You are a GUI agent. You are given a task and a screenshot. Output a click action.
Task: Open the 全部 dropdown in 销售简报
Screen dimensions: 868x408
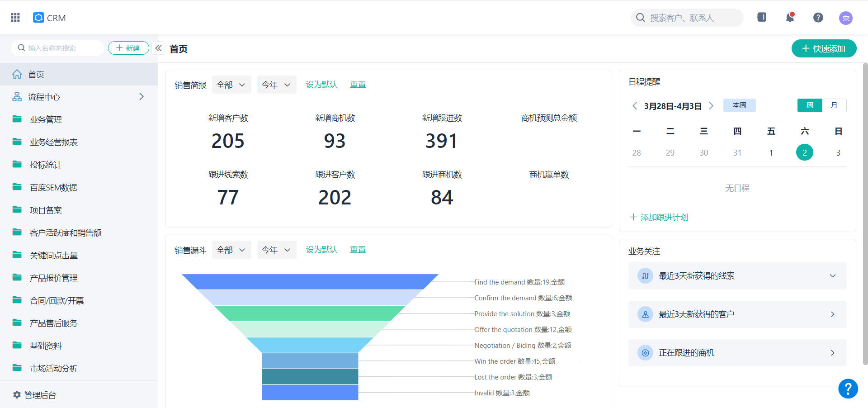231,84
